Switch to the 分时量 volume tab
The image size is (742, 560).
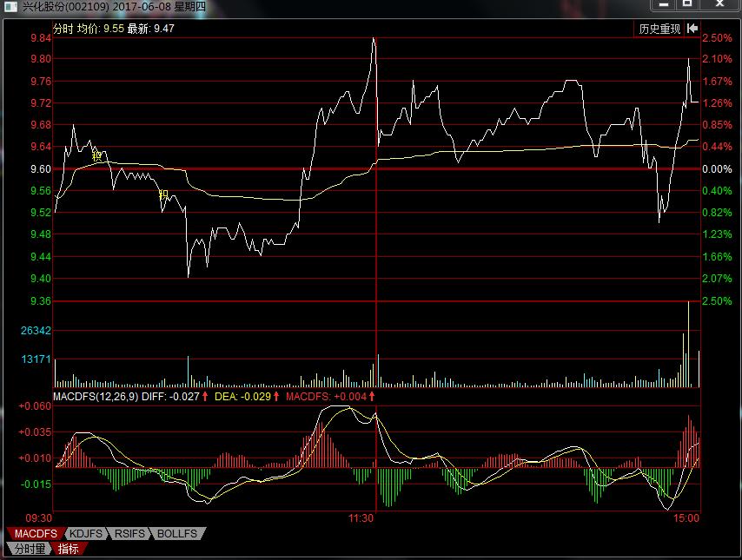tap(29, 548)
